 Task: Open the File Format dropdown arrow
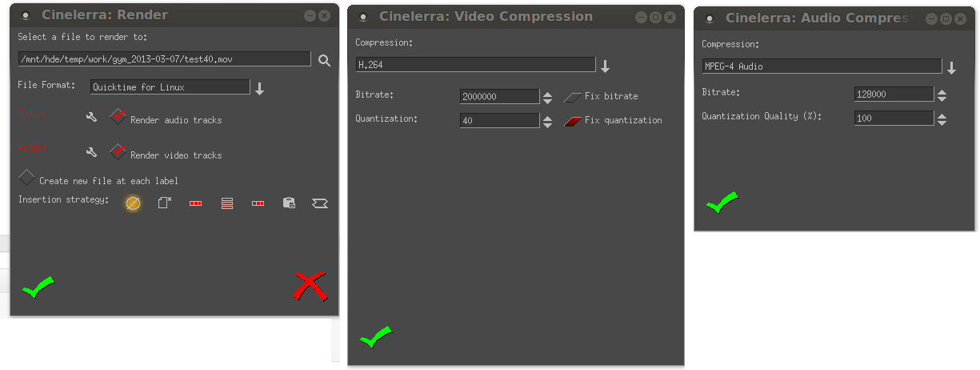pos(259,88)
